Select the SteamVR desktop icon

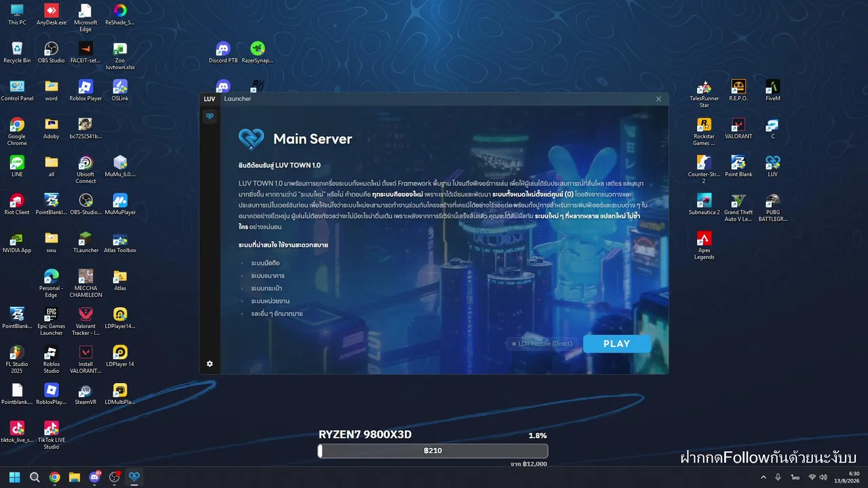(x=85, y=394)
